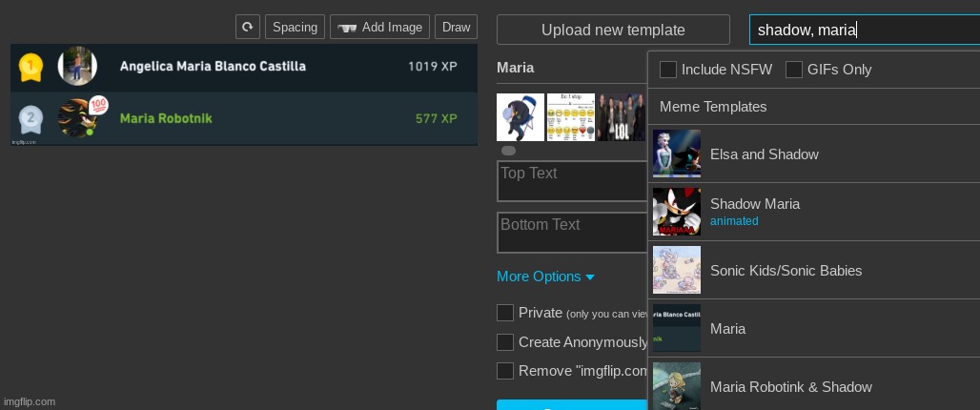Pick the Maria template result

(814, 328)
